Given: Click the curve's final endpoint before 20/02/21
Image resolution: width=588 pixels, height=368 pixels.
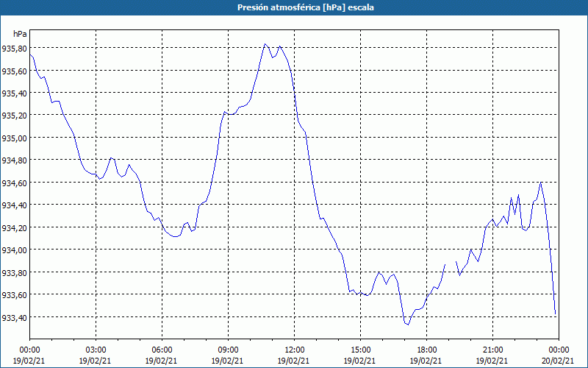Looking at the screenshot, I should point(556,314).
